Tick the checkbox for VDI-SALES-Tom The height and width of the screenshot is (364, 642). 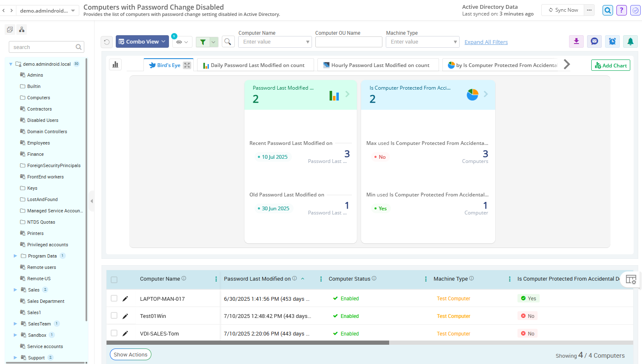pos(114,333)
